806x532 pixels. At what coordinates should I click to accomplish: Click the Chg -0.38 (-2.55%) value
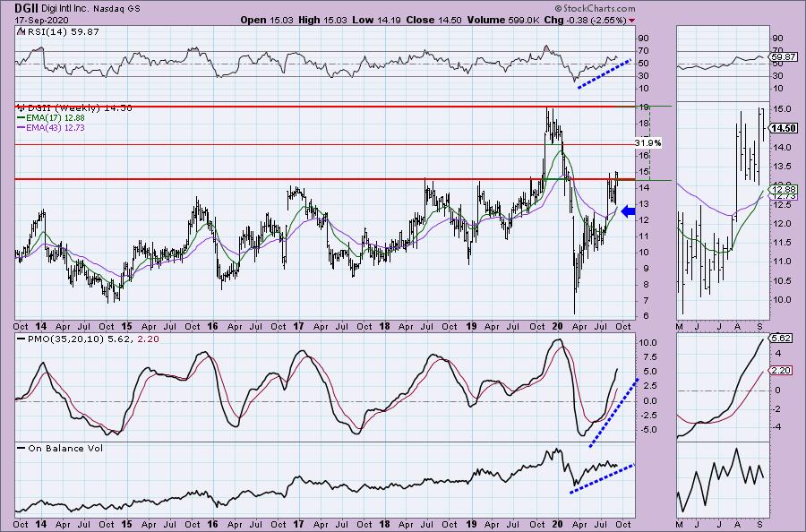point(585,20)
